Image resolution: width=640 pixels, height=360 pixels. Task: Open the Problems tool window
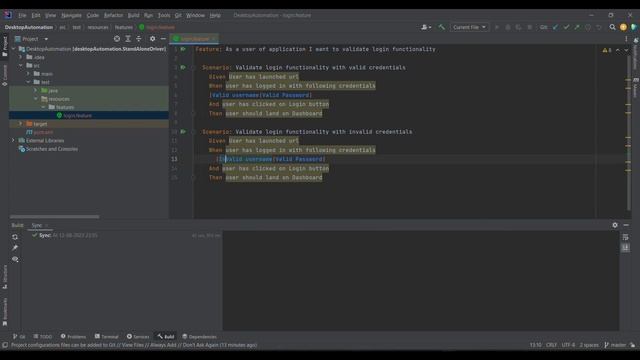[x=73, y=337]
